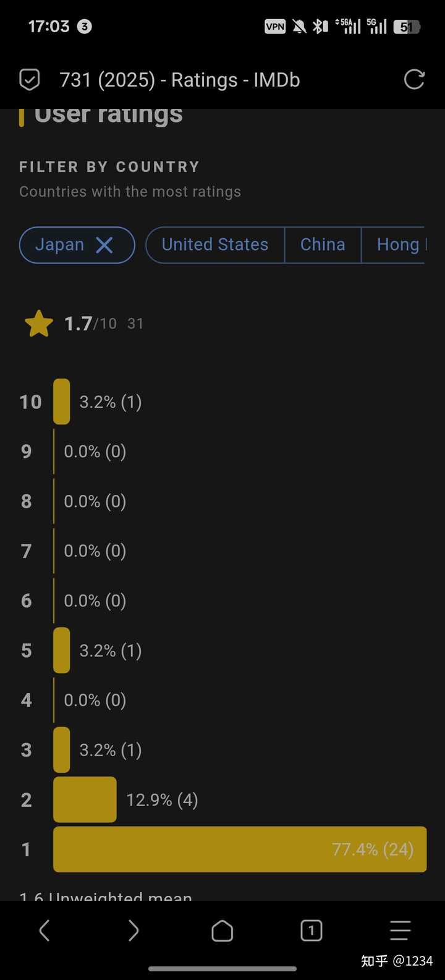The width and height of the screenshot is (445, 980).
Task: Open browser home page icon
Action: point(222,931)
